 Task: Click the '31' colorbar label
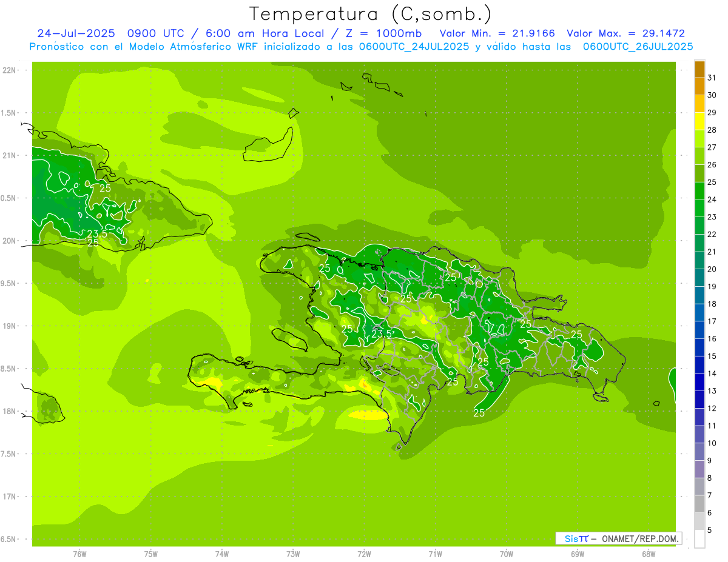712,78
